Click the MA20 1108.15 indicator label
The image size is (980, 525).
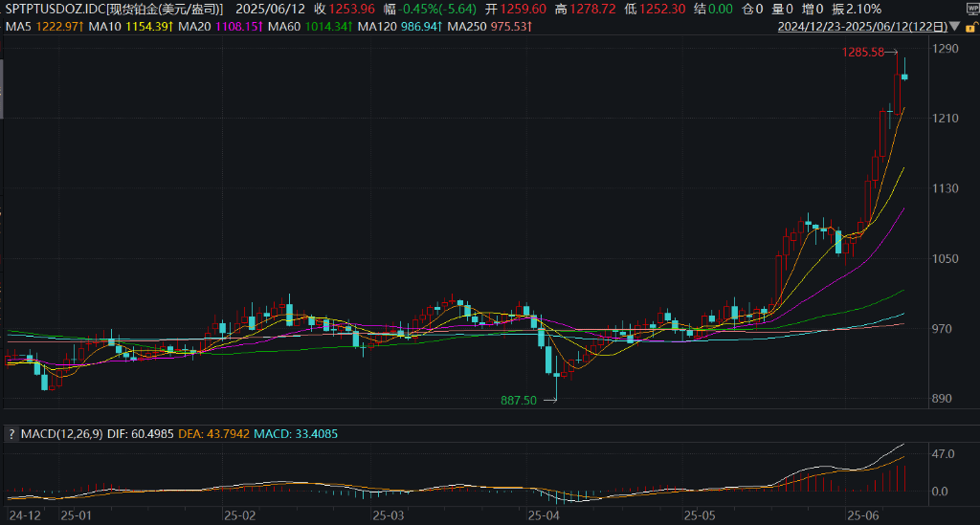tap(221, 27)
